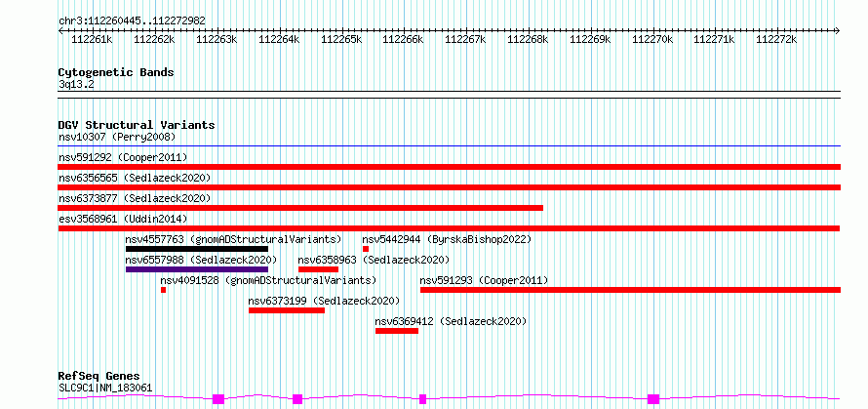Click the 112269k ruler tick label

coord(590,39)
